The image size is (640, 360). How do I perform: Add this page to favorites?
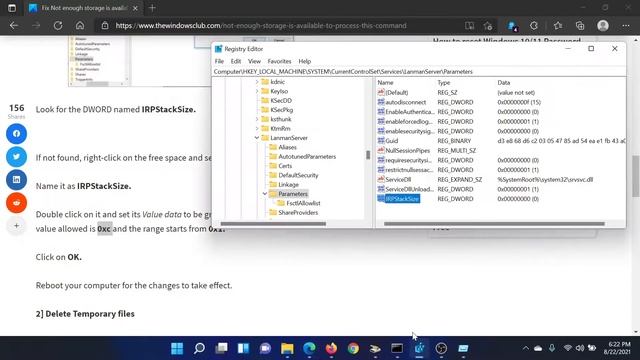(x=488, y=25)
